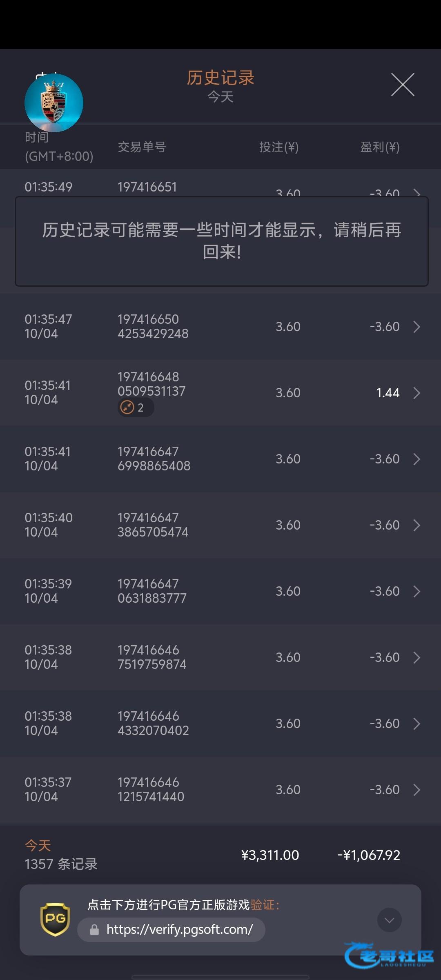Expand details for the 1.44 profit record
Viewport: 441px width, 980px height.
click(416, 393)
